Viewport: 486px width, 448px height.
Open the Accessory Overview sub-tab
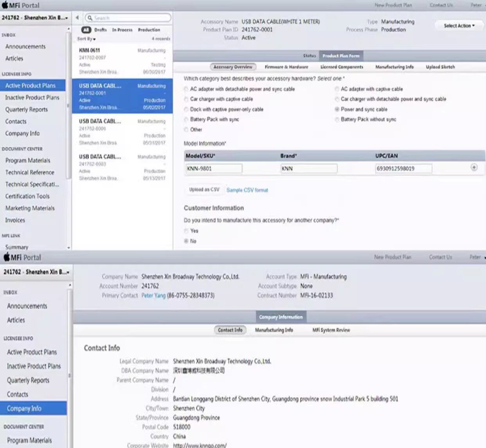tap(233, 67)
